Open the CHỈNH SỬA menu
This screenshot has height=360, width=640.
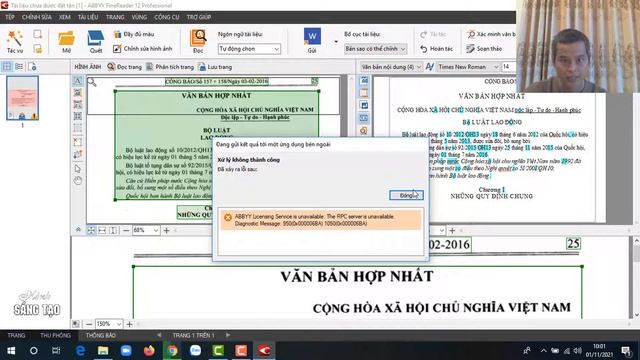coord(37,17)
